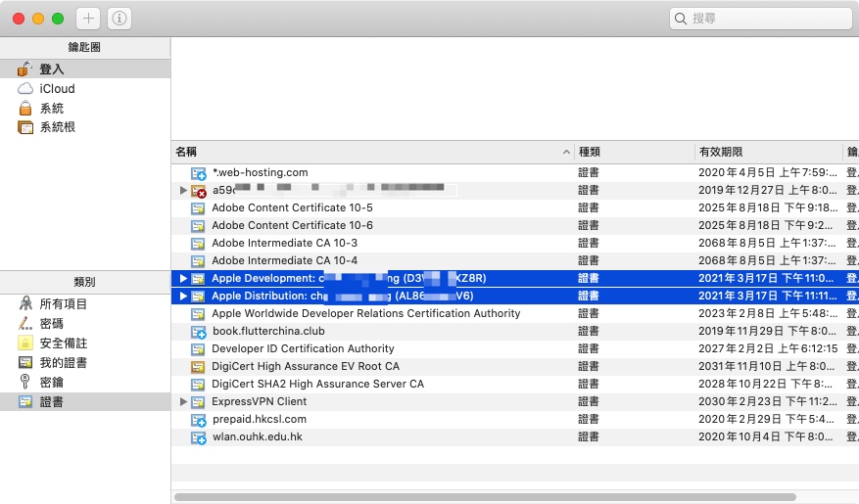The height and width of the screenshot is (504, 859).
Task: Click the horizontal scrollbar at bottom
Action: click(x=485, y=497)
